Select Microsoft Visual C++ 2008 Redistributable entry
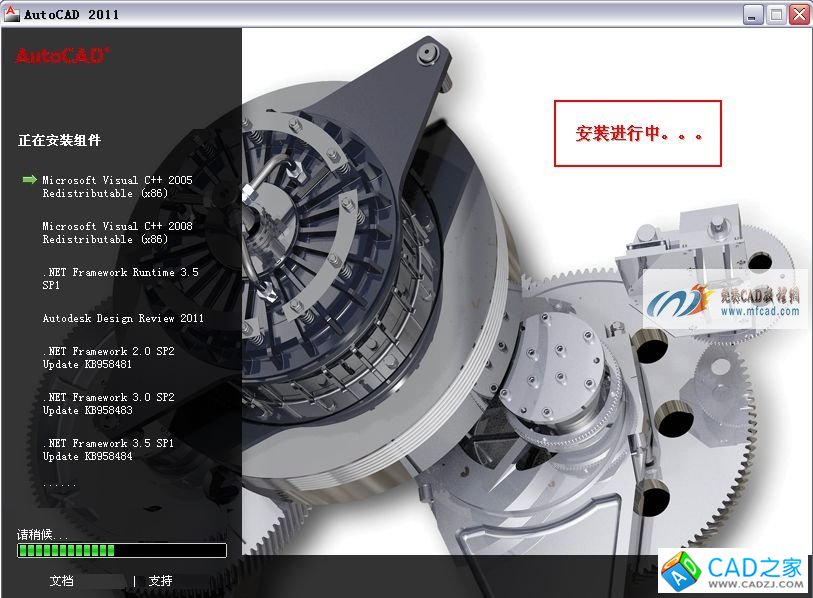The image size is (813, 598). point(117,233)
